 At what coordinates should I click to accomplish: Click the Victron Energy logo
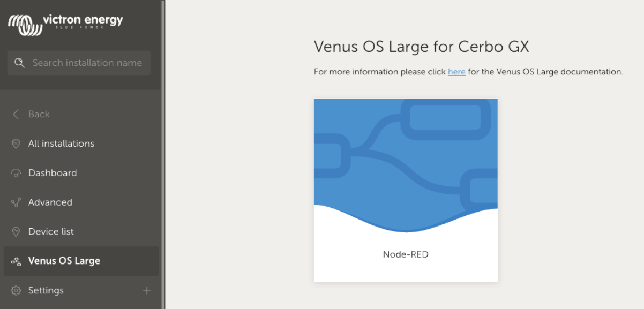(x=65, y=24)
